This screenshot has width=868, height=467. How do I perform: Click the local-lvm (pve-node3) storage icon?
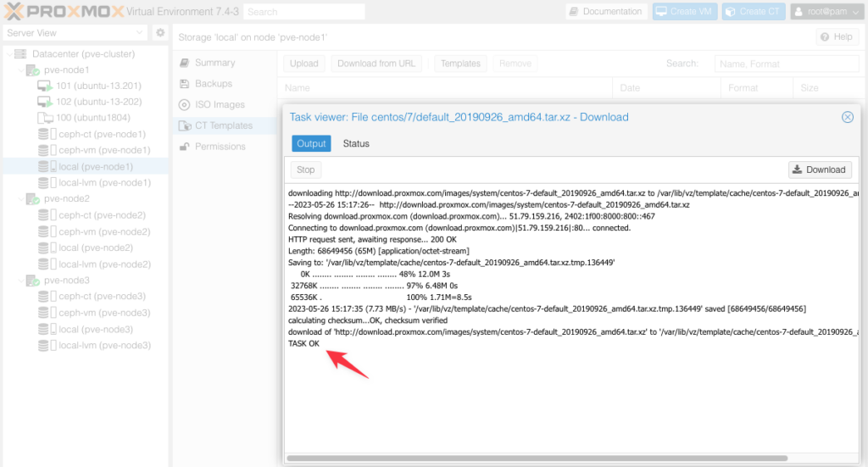47,346
